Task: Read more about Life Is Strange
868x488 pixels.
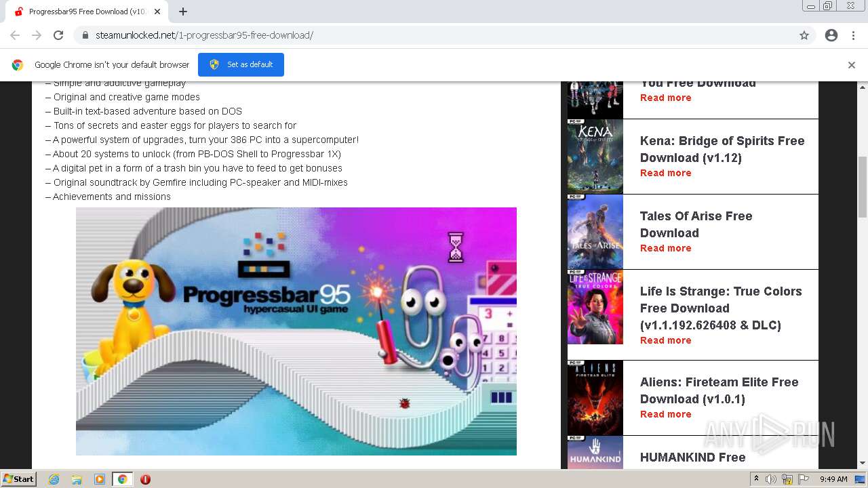Action: (x=666, y=340)
